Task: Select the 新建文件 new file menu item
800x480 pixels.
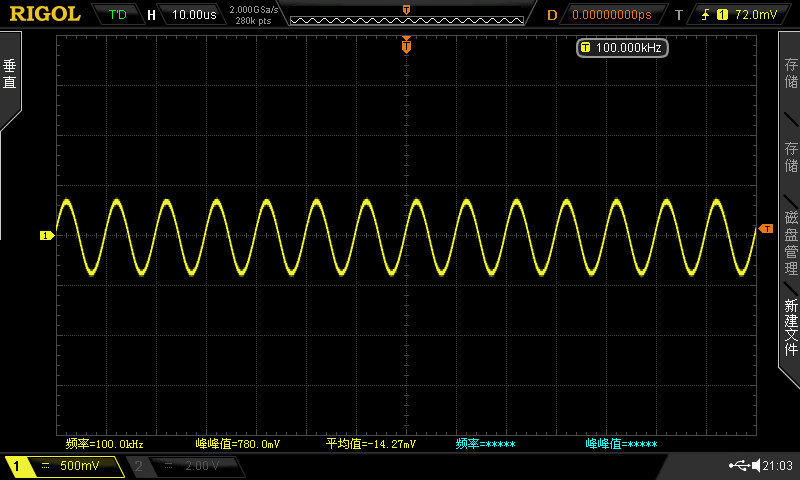Action: click(x=791, y=327)
